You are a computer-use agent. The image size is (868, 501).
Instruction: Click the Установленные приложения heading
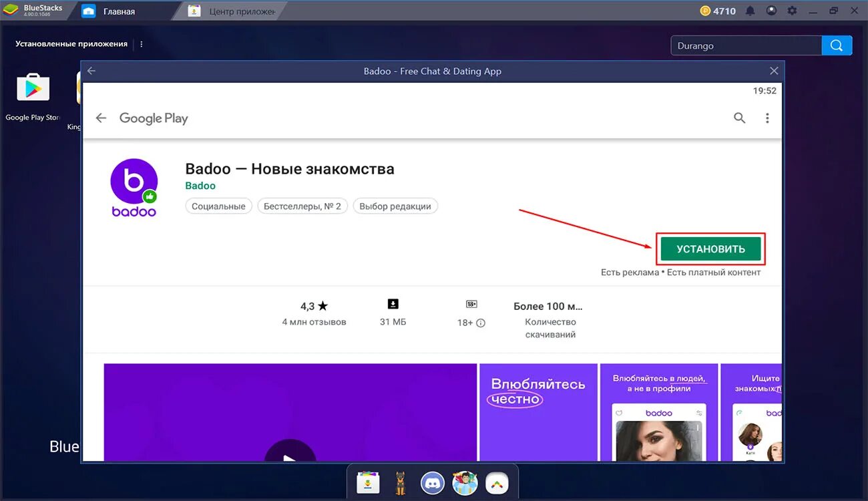71,44
